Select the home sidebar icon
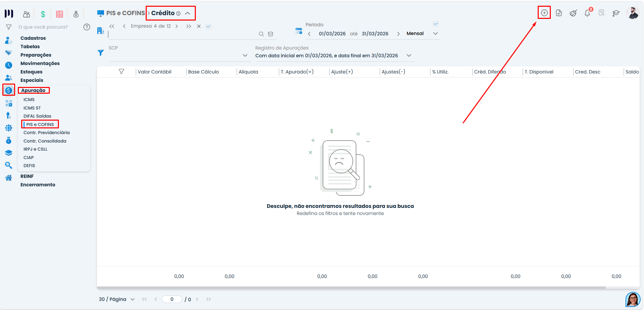The height and width of the screenshot is (310, 644). [x=9, y=178]
